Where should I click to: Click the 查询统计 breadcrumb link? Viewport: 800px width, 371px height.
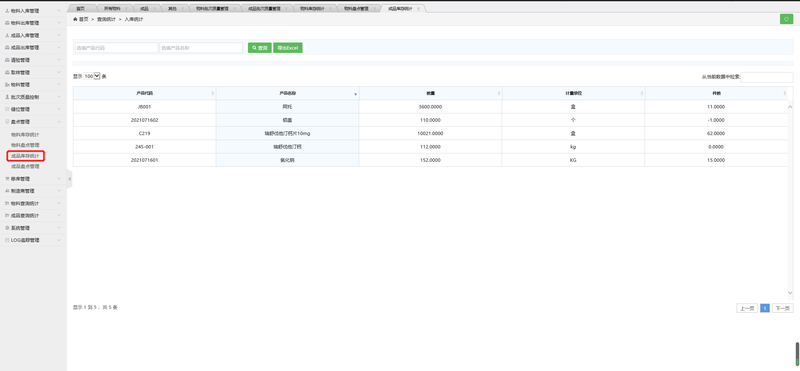(107, 19)
